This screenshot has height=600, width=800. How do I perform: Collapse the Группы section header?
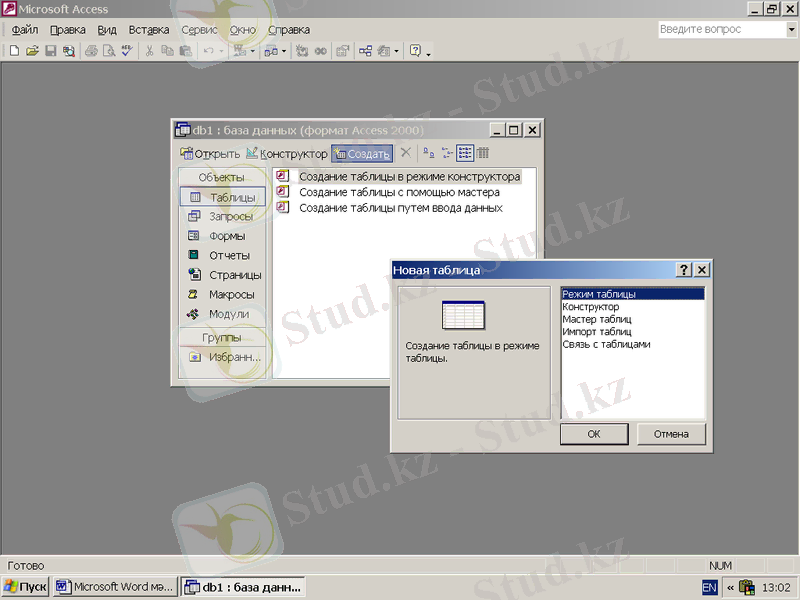point(221,338)
